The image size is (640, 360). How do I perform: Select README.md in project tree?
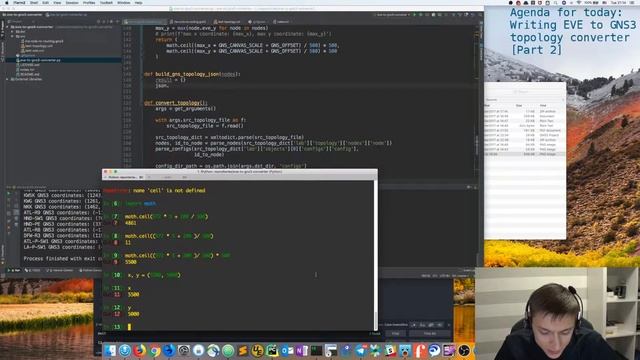[x=29, y=74]
